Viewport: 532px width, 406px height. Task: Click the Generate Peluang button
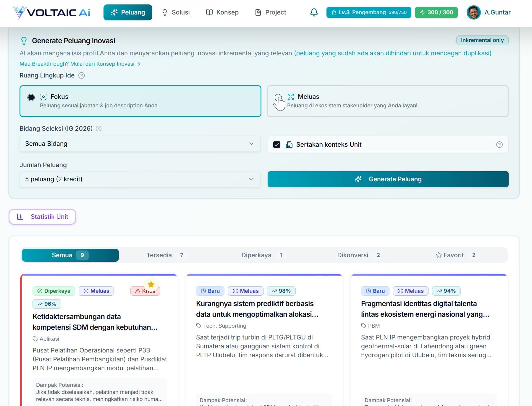(x=388, y=179)
